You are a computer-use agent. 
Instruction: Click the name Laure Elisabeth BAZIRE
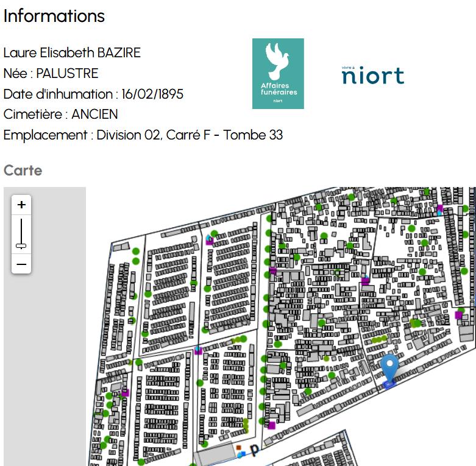coord(72,52)
